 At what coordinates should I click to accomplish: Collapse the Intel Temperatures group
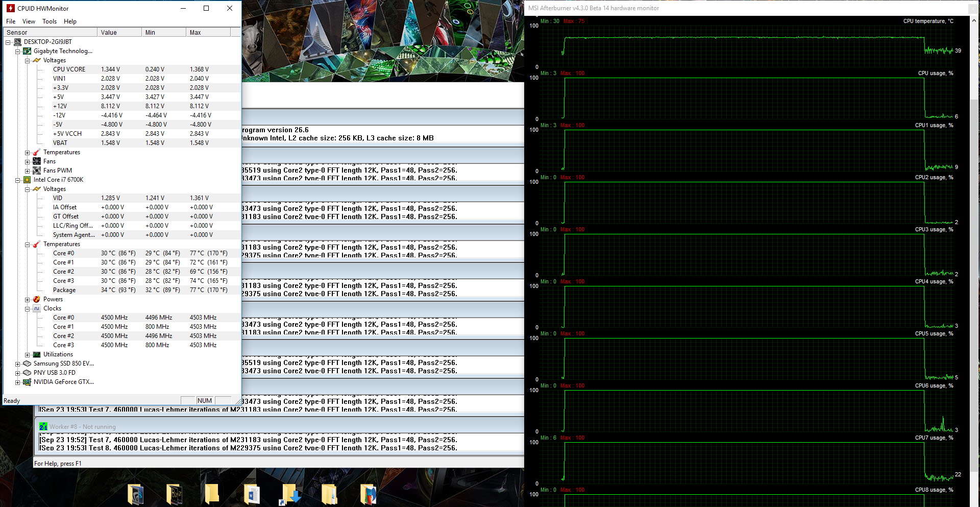pyautogui.click(x=28, y=244)
